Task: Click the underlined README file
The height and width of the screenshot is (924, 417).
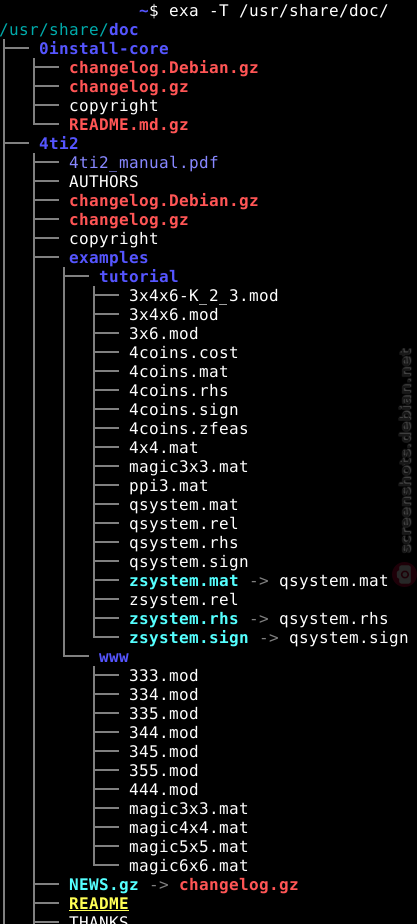Action: tap(99, 903)
